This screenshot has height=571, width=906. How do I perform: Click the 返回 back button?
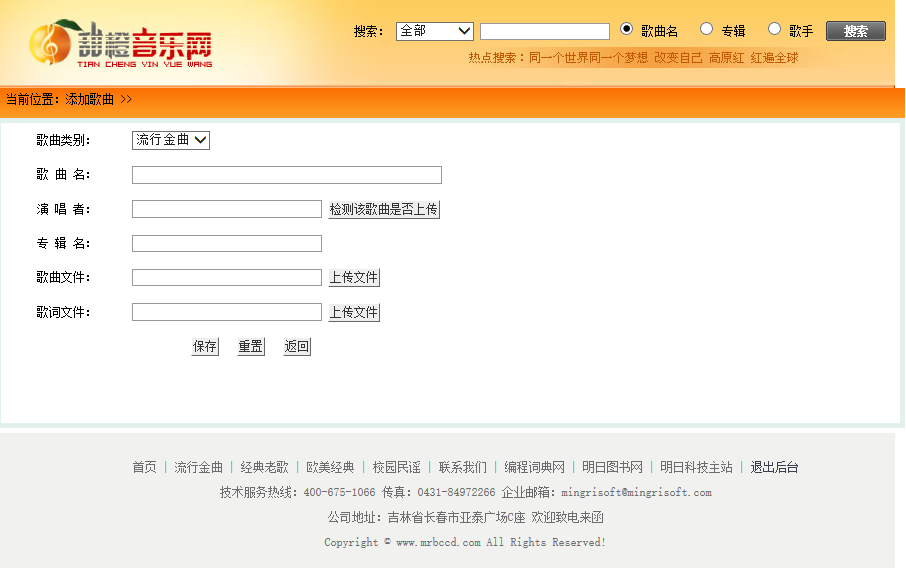click(x=297, y=346)
